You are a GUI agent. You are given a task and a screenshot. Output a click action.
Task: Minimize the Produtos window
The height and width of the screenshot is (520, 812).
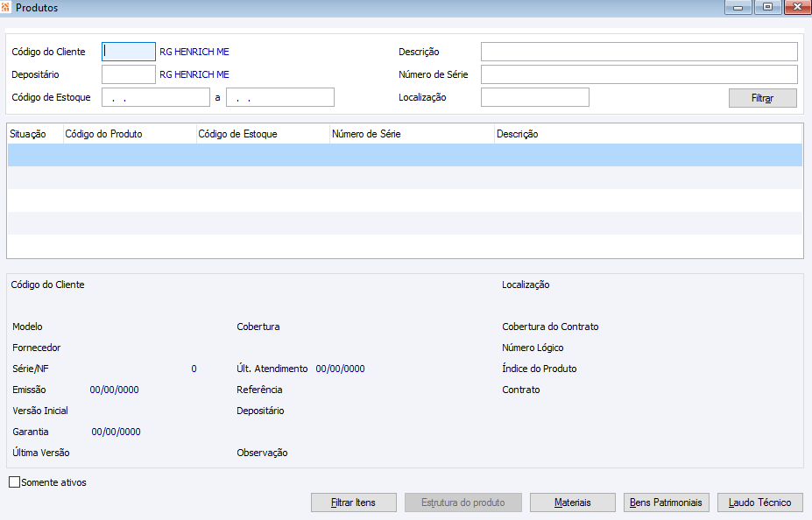(738, 7)
